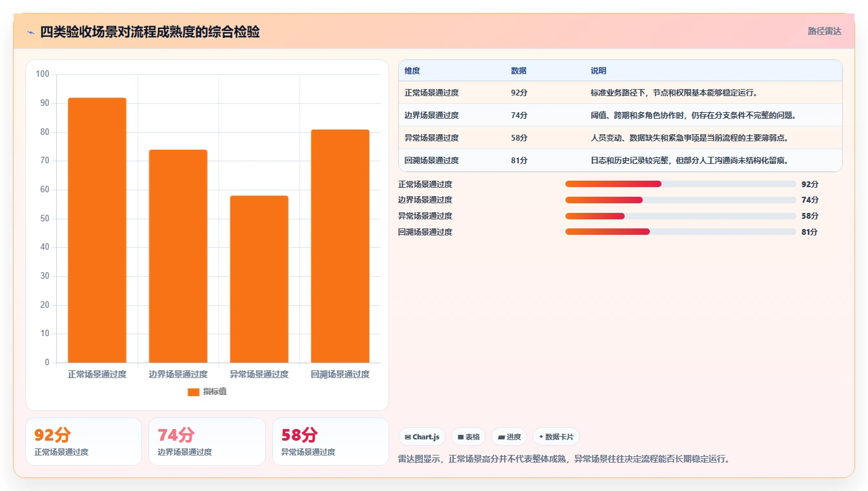Click the 回溯场景通过度 progress bar at 81分
The height and width of the screenshot is (491, 868).
click(681, 232)
